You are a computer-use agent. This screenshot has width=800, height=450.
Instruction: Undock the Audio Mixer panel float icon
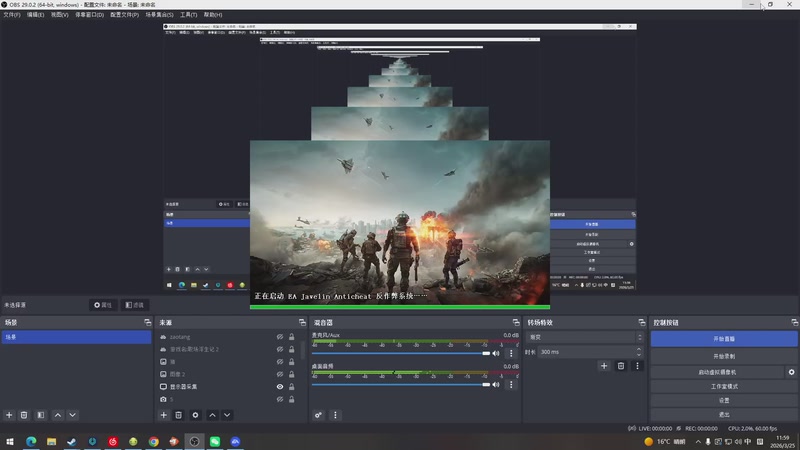coord(516,322)
